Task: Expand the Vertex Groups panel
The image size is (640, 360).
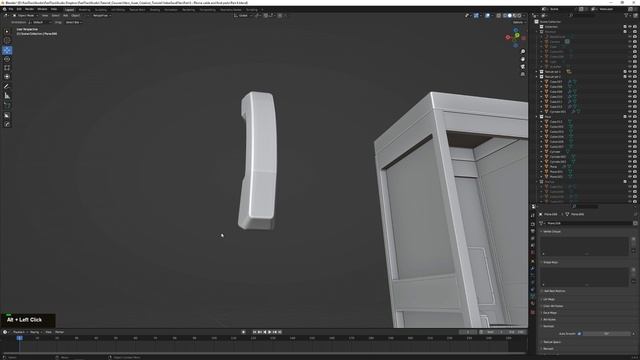Action: click(x=552, y=231)
